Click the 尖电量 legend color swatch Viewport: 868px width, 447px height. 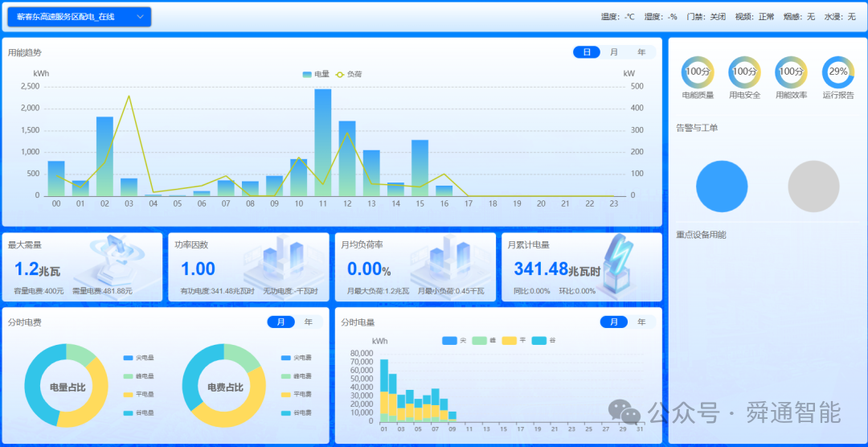point(128,358)
